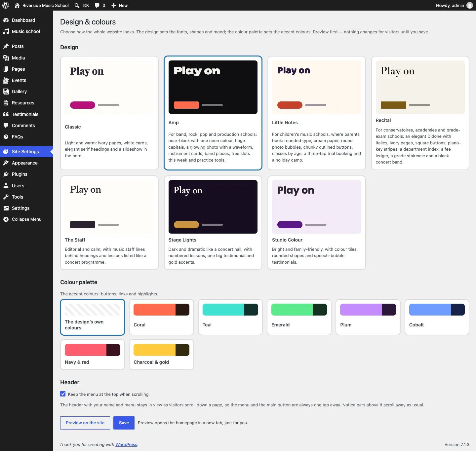Click the Pages icon in sidebar
This screenshot has width=476, height=451.
[x=6, y=69]
